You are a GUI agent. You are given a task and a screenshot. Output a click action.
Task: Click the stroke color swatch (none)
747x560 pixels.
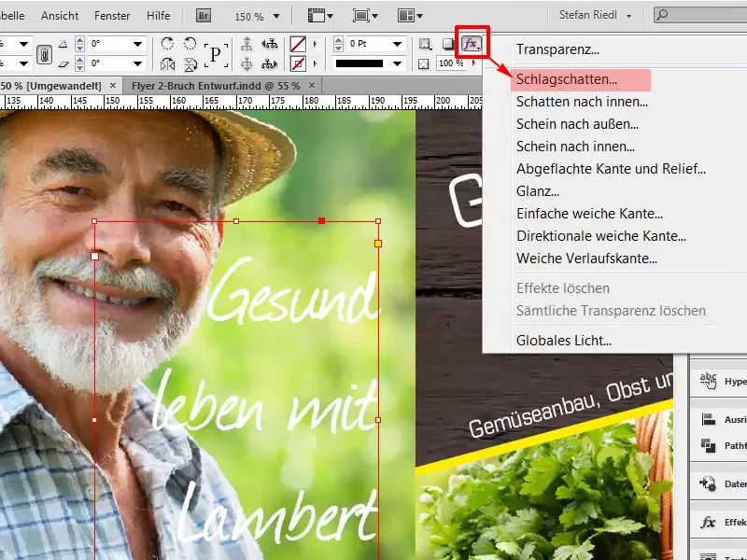tap(298, 63)
